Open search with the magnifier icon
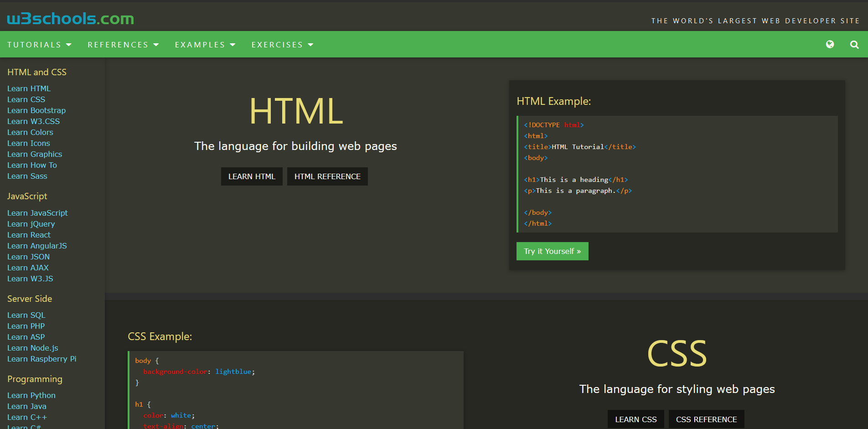The image size is (868, 429). coord(854,44)
